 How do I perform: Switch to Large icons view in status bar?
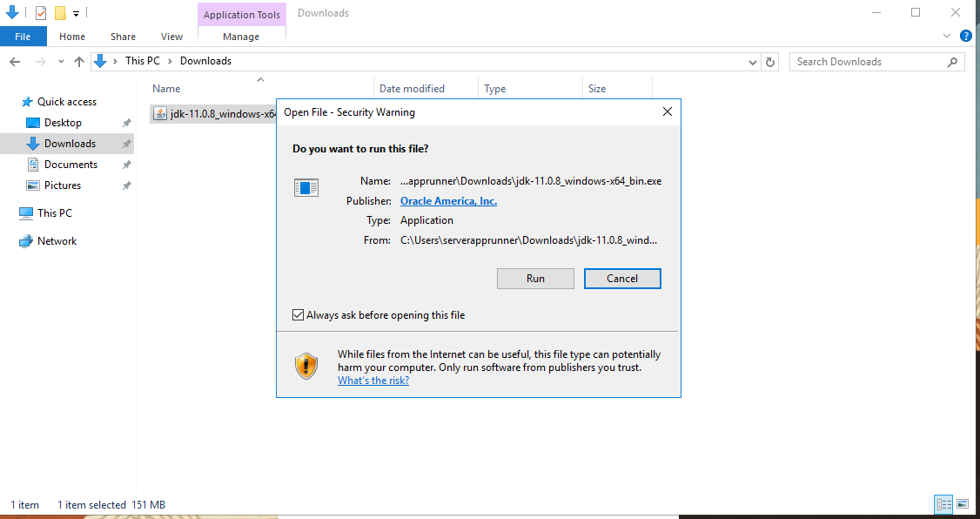tap(963, 504)
